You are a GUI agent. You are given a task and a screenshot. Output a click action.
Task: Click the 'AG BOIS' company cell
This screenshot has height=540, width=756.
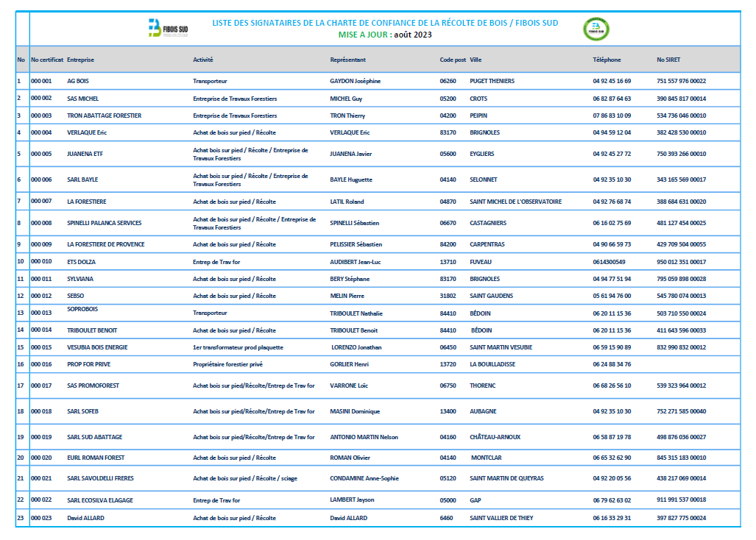click(x=78, y=81)
